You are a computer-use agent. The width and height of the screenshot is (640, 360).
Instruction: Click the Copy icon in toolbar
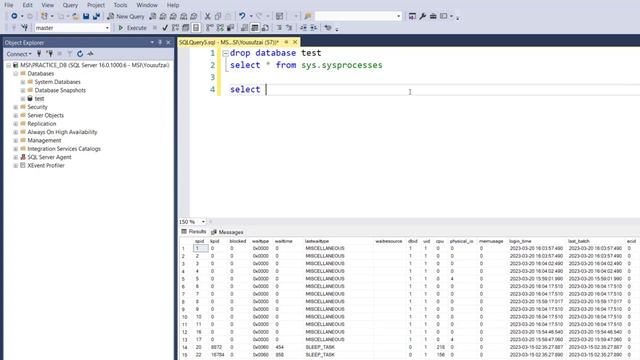[x=218, y=16]
